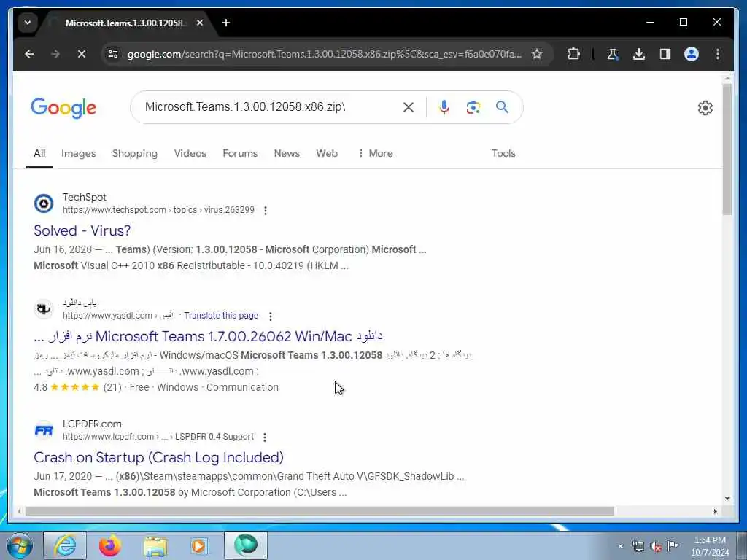
Task: Switch to the Shopping tab
Action: point(135,153)
